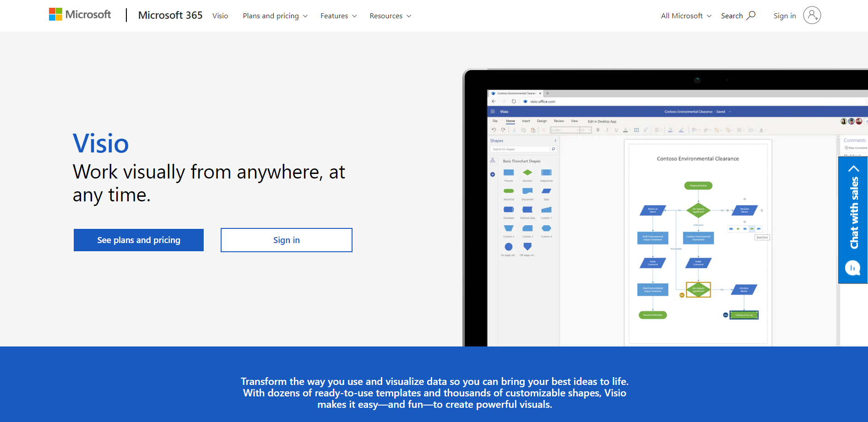Select the Review tab in laptop image
The width and height of the screenshot is (868, 422).
click(x=559, y=121)
